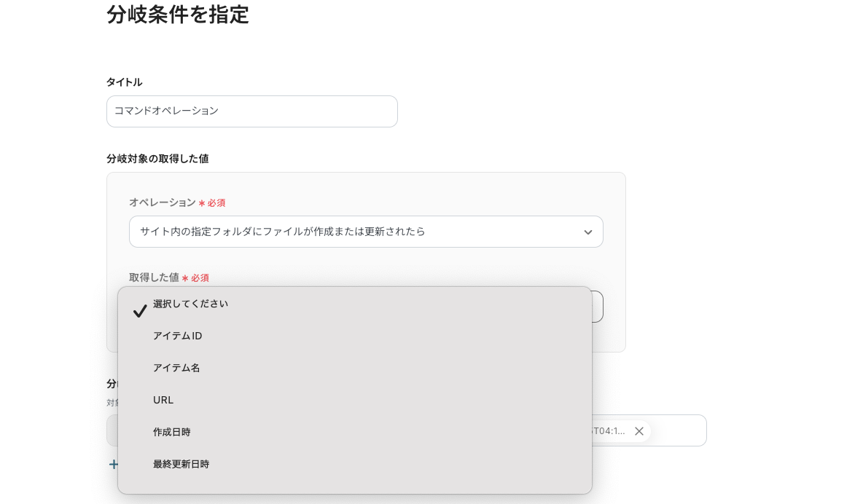Focus the タイトル input field
Screen dimensions: 863x504
[252, 111]
